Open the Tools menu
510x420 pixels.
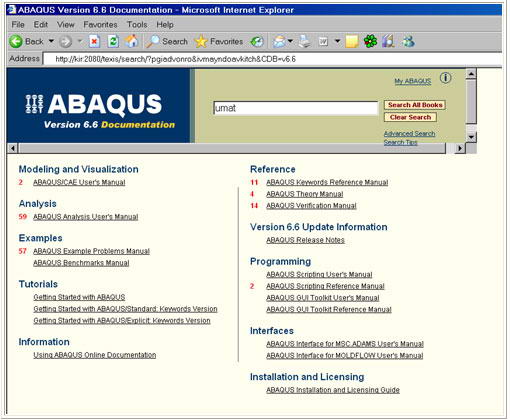pyautogui.click(x=137, y=25)
